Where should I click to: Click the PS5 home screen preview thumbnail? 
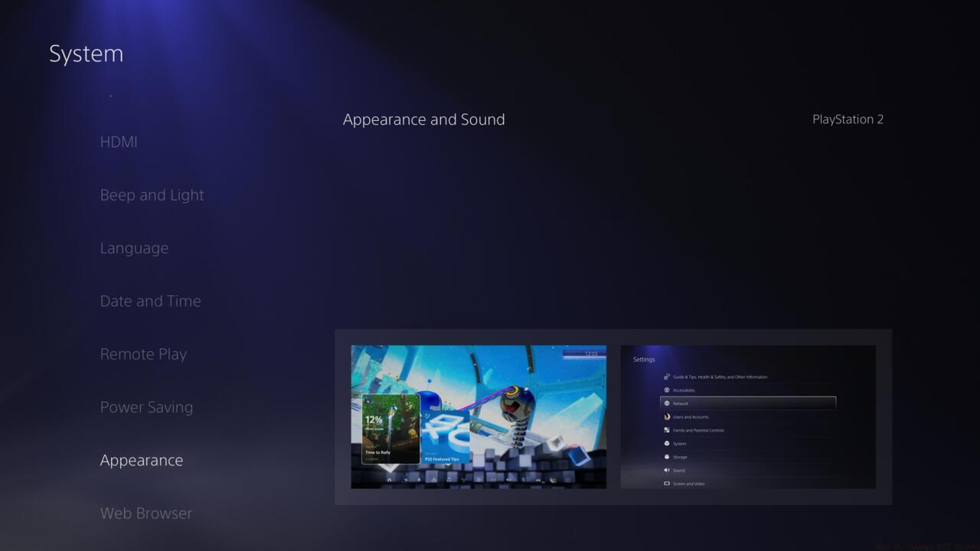479,417
